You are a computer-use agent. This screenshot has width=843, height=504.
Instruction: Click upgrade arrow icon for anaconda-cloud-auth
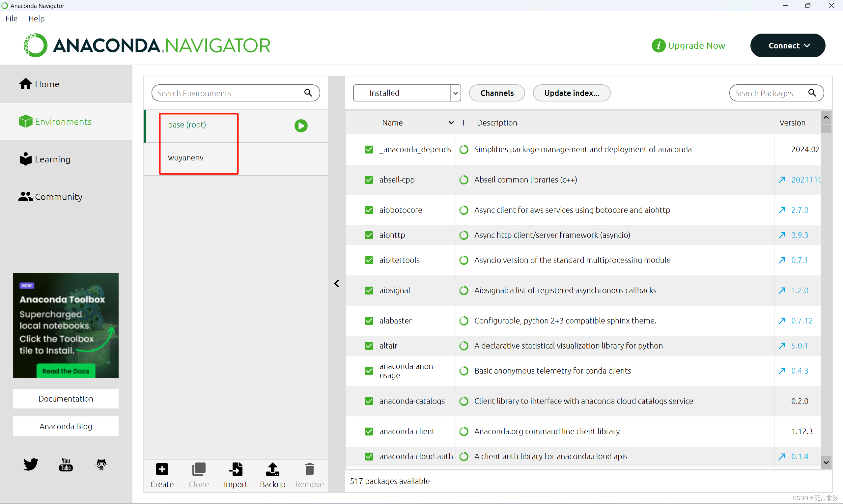pos(782,457)
